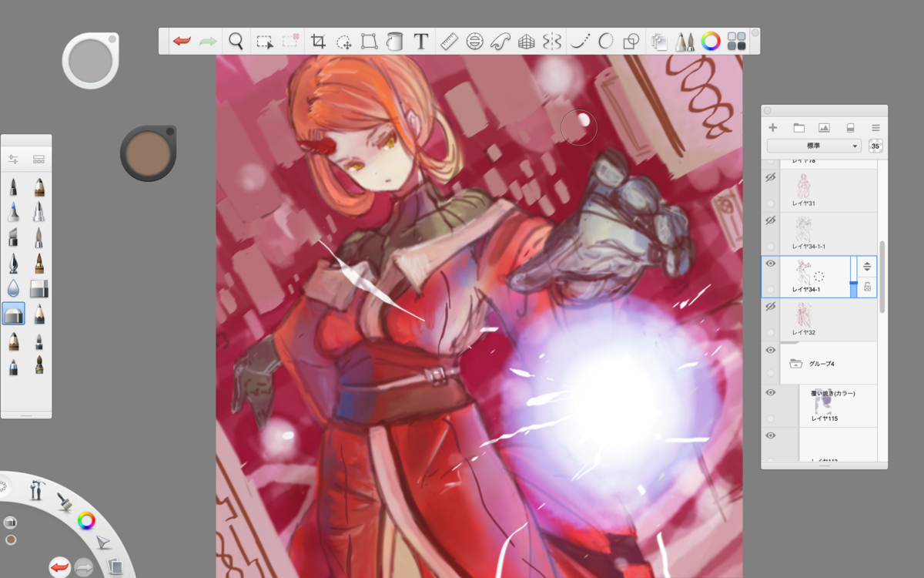Select the Text tool
The height and width of the screenshot is (578, 924).
pos(420,41)
